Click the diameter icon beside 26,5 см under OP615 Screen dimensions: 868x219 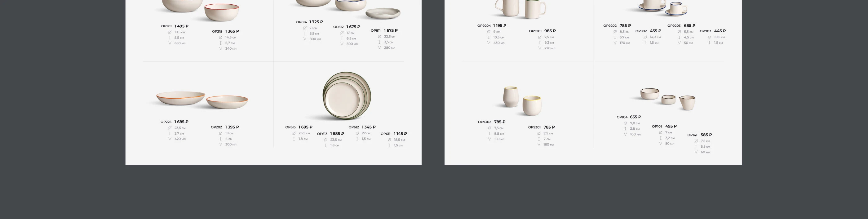click(294, 133)
